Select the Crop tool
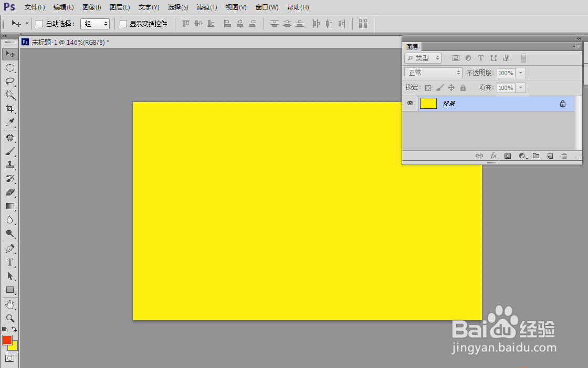The height and width of the screenshot is (368, 588). pyautogui.click(x=10, y=108)
